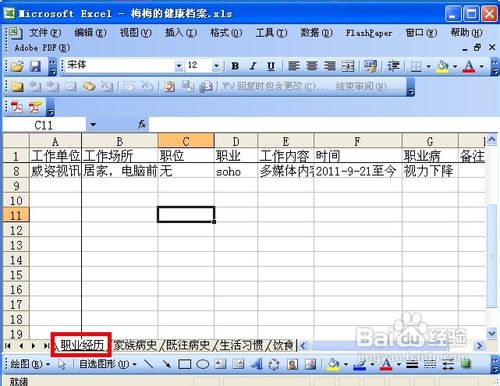Image resolution: width=500 pixels, height=386 pixels.
Task: Click vertical scrollbar down arrow
Action: pos(492,333)
